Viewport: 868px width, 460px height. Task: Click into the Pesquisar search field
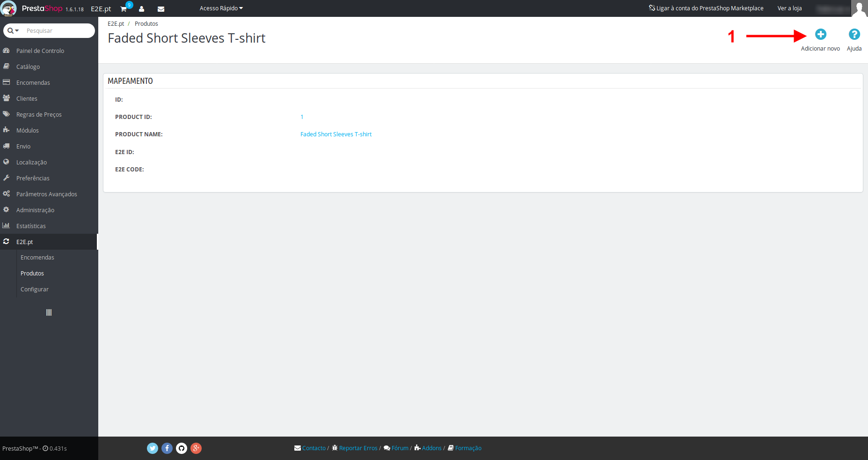point(57,30)
